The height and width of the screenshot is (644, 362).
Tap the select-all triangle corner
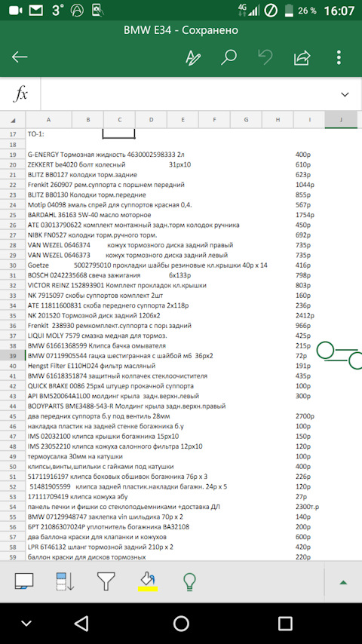[x=13, y=120]
